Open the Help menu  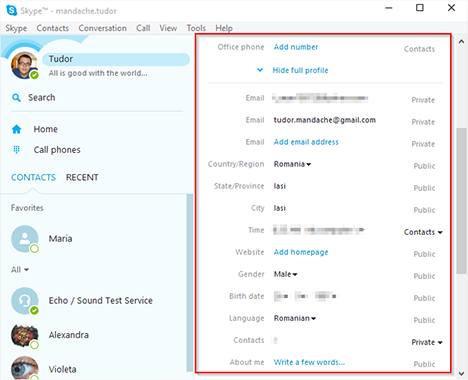click(224, 28)
